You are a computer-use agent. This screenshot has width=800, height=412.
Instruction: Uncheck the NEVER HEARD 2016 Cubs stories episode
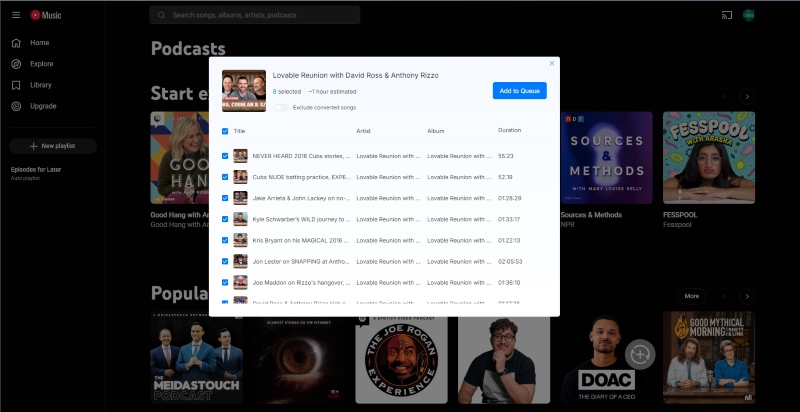tap(225, 156)
